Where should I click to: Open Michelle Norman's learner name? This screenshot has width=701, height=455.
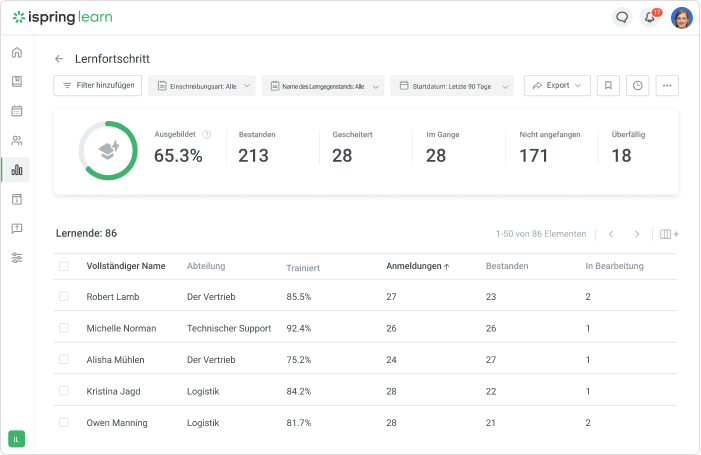(x=122, y=329)
